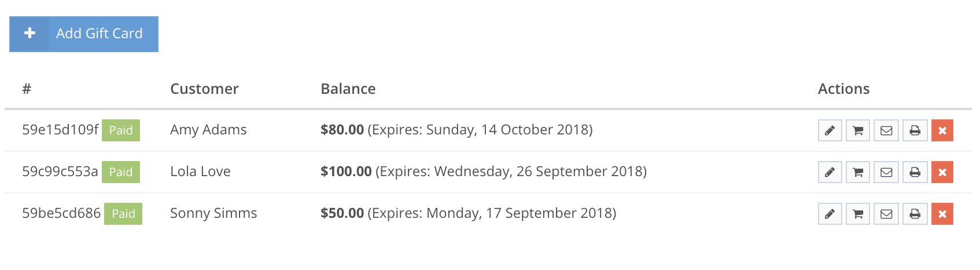The image size is (980, 270).
Task: Edit Sonny Simms' gift card
Action: point(830,214)
